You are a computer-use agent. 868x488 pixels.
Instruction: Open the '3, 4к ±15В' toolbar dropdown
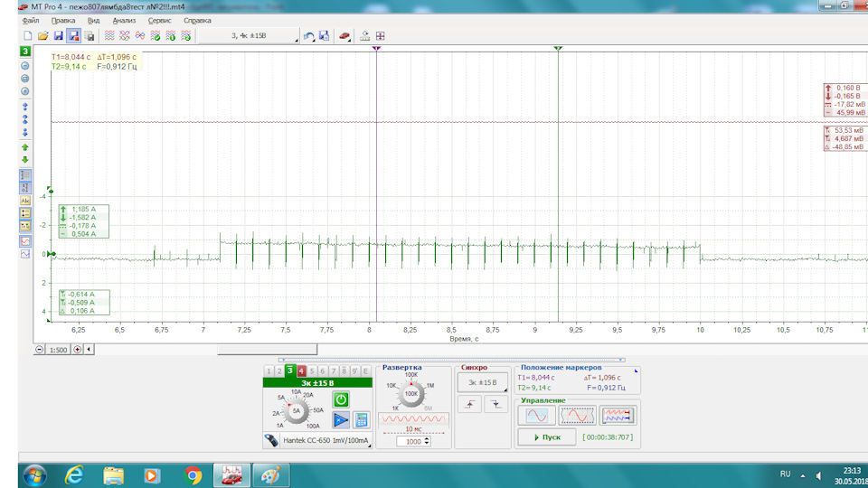[249, 36]
